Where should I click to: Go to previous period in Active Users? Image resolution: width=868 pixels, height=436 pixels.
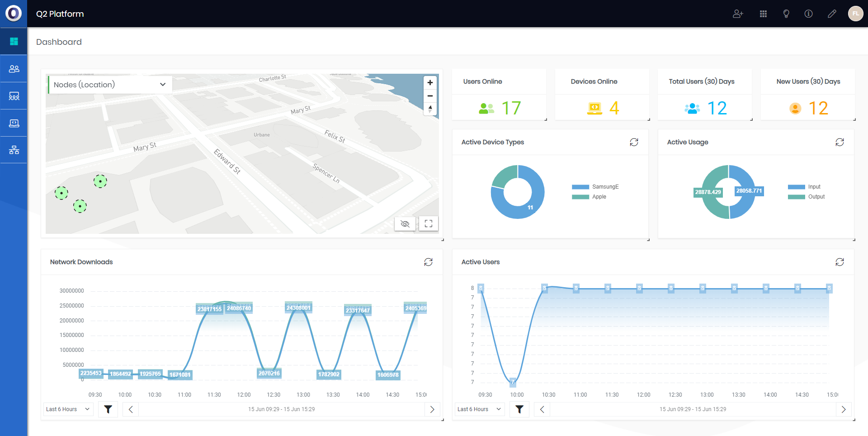click(x=542, y=409)
